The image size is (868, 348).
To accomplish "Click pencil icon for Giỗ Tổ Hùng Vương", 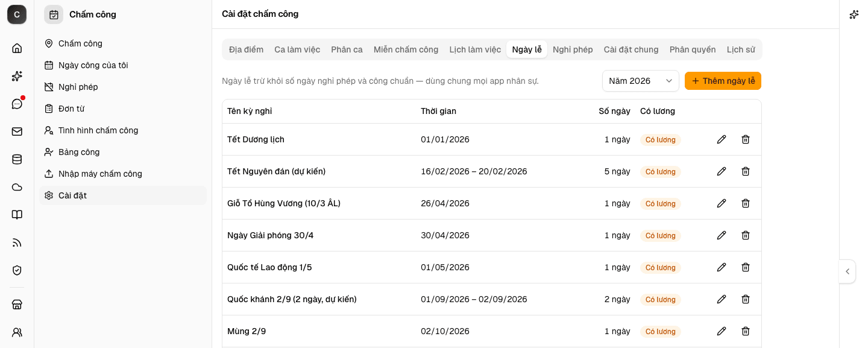I will 722,203.
